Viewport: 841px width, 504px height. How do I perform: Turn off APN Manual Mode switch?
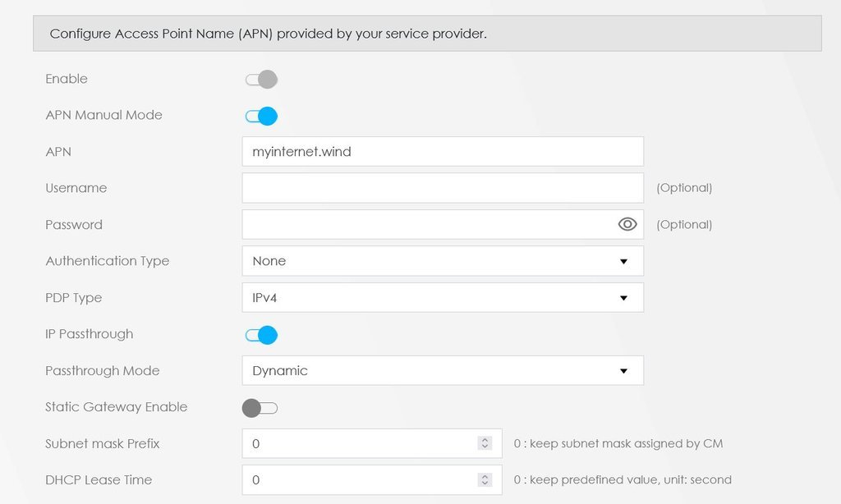[261, 116]
